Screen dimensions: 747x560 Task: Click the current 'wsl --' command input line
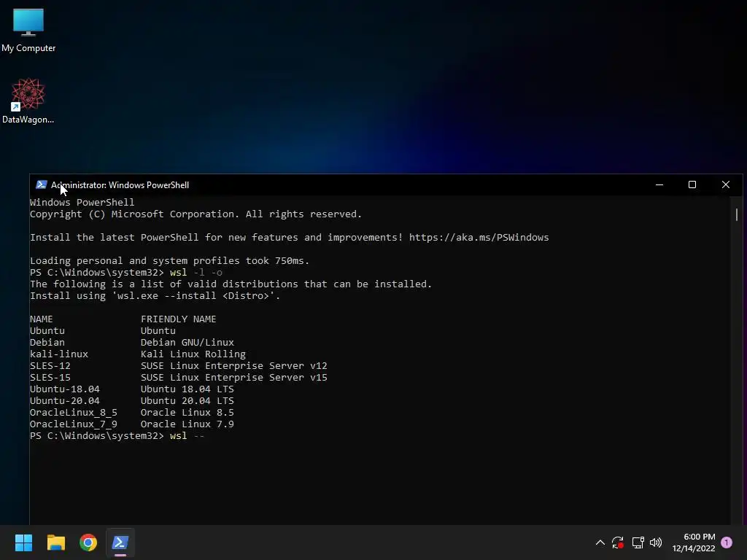(117, 436)
